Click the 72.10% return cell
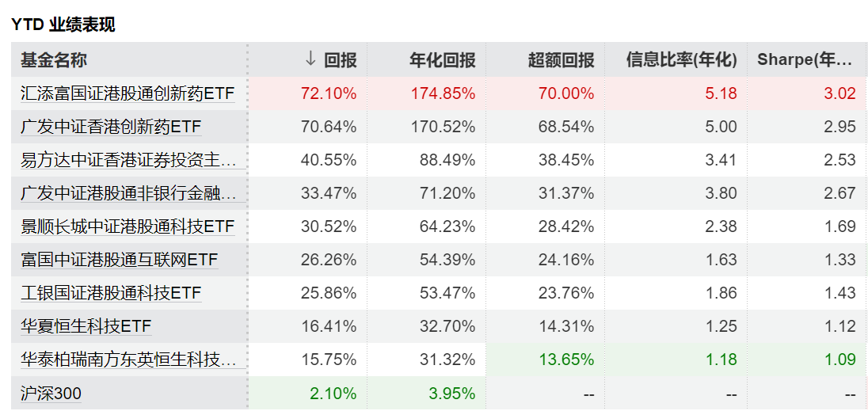This screenshot has height=411, width=868. 329,93
